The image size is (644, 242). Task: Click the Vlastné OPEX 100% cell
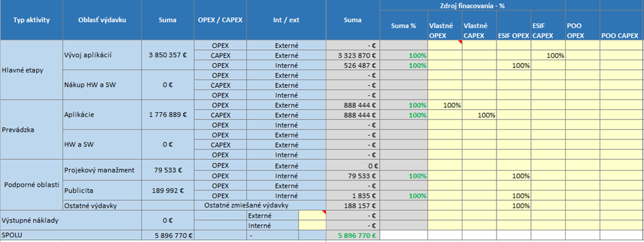click(x=445, y=105)
